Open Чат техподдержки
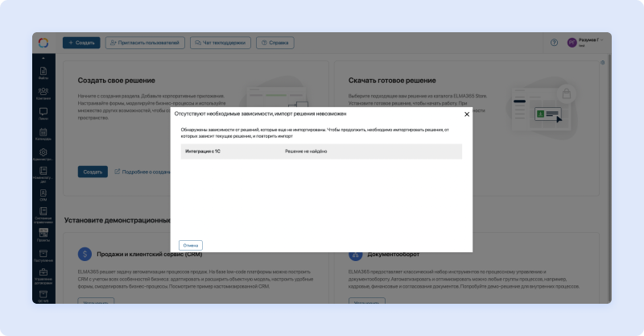Image resolution: width=644 pixels, height=336 pixels. tap(221, 43)
